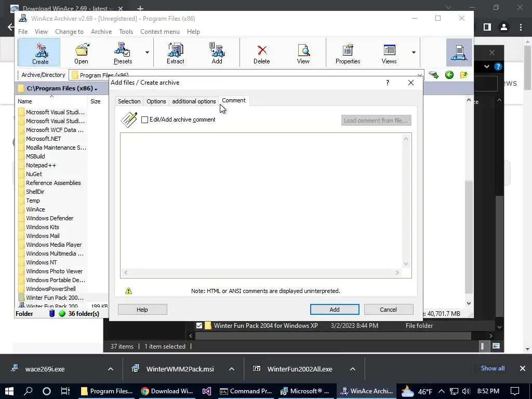Open options for the wace269i.exe download
The width and height of the screenshot is (532, 399).
tap(111, 369)
